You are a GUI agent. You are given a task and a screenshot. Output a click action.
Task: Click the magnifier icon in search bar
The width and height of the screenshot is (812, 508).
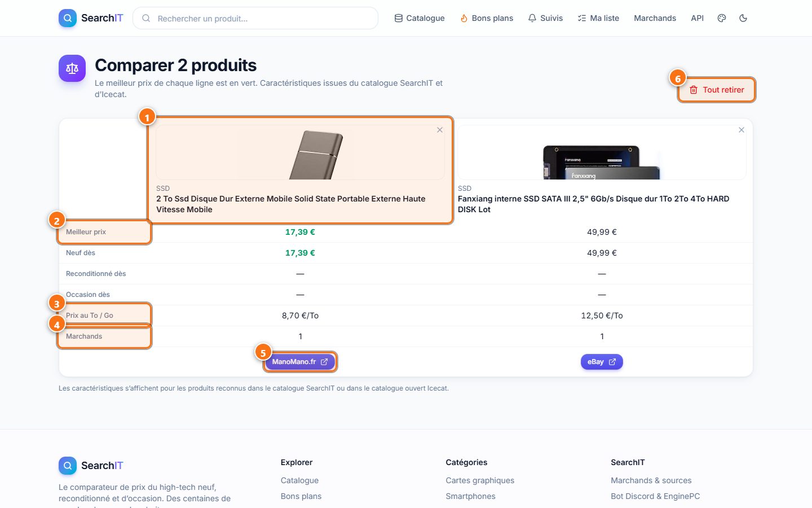146,18
